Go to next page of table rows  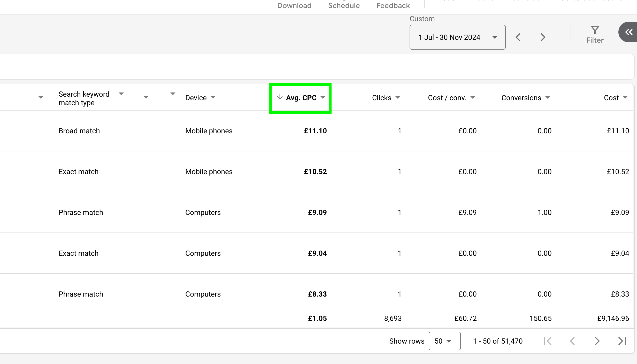coord(597,341)
